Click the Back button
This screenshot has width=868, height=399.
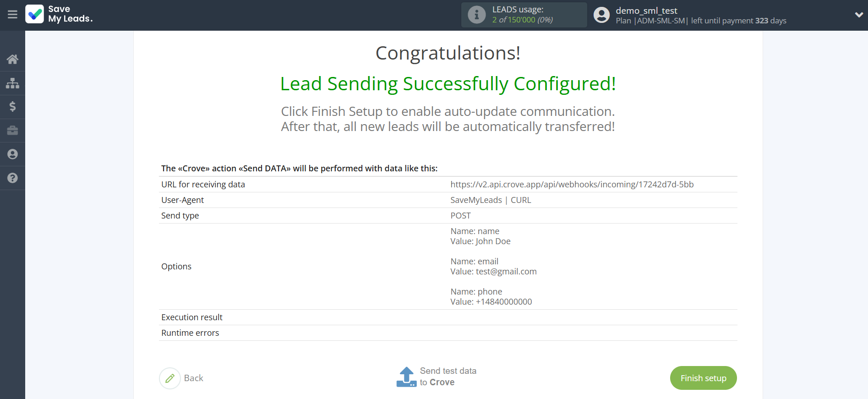tap(193, 378)
